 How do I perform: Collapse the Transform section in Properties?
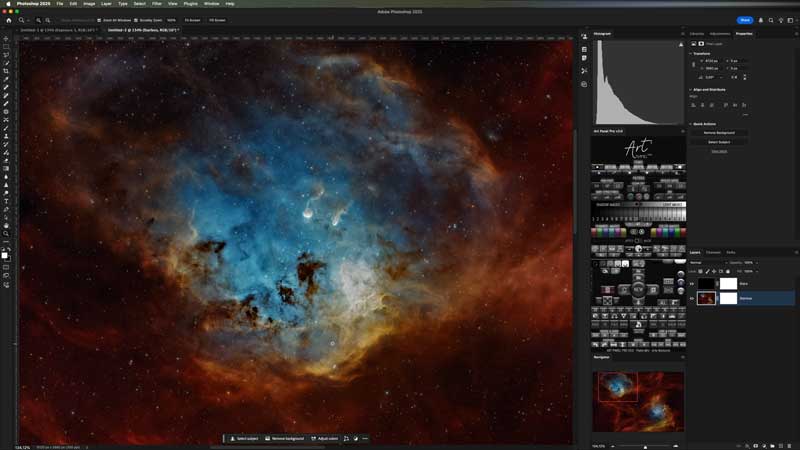point(692,54)
